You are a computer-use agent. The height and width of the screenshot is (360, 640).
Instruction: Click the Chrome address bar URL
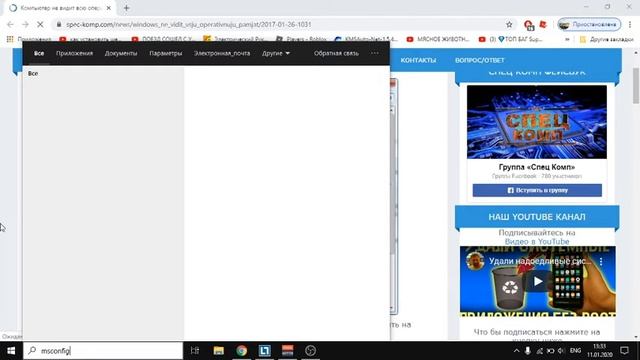189,24
